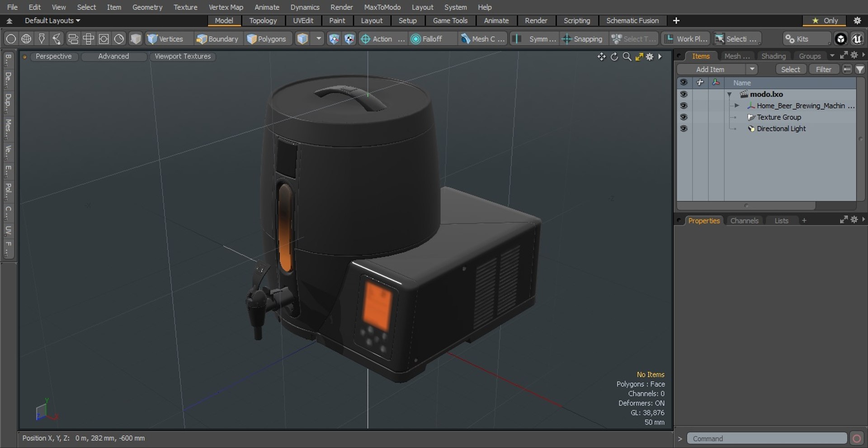Open the MaxToModo menu
868x448 pixels.
click(382, 7)
